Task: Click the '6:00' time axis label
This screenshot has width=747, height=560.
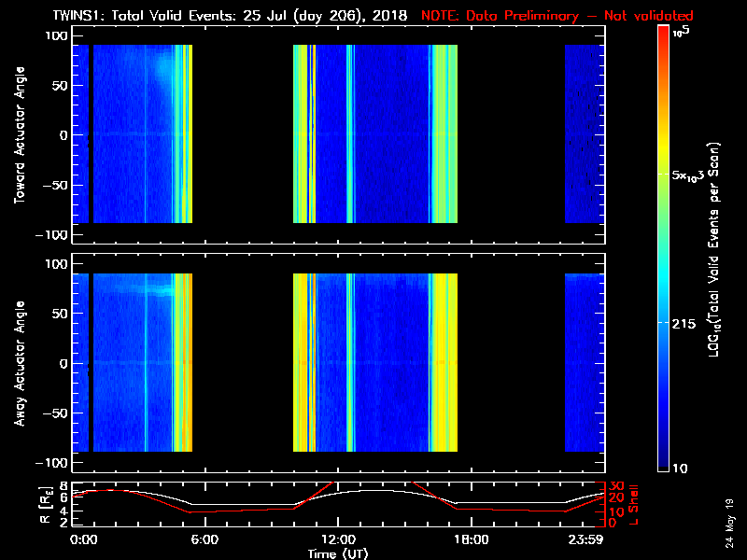Action: pyautogui.click(x=204, y=539)
